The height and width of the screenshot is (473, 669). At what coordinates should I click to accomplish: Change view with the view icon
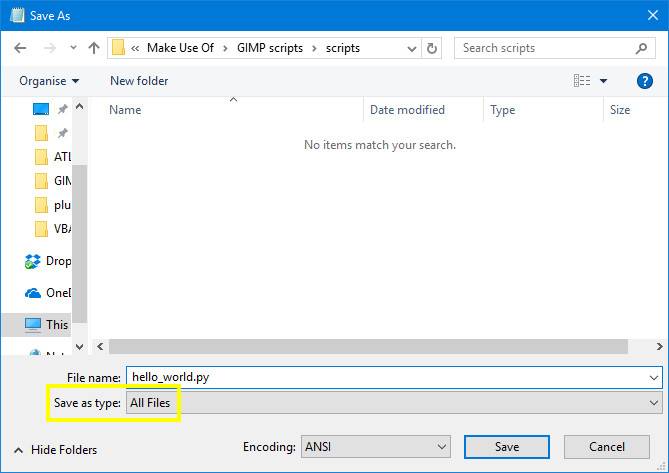pyautogui.click(x=582, y=80)
